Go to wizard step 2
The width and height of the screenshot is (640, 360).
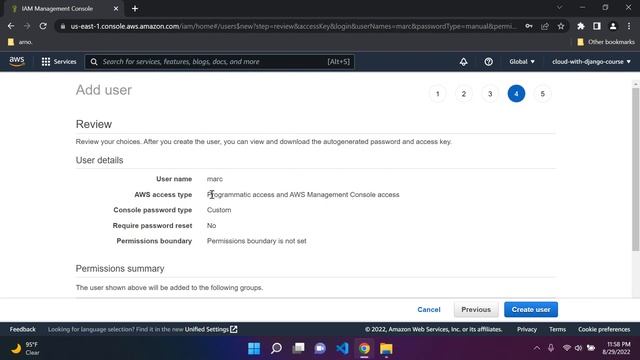tap(464, 94)
